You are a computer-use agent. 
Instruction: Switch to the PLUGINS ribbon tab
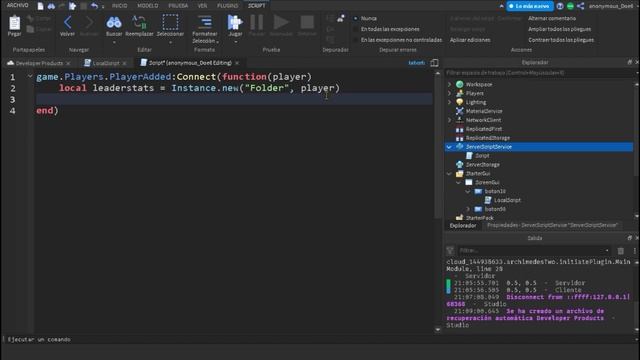point(228,6)
